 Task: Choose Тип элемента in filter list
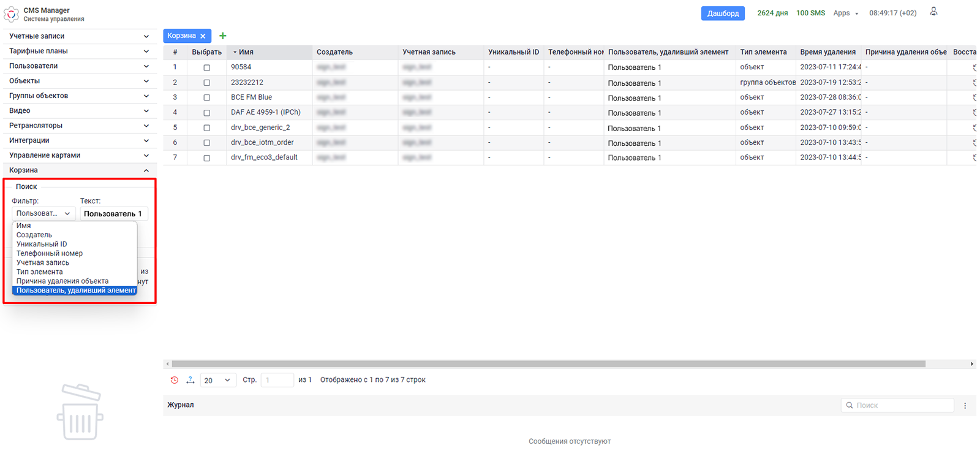40,272
